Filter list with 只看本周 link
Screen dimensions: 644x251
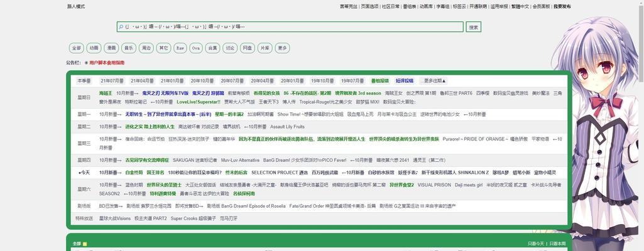[557, 243]
